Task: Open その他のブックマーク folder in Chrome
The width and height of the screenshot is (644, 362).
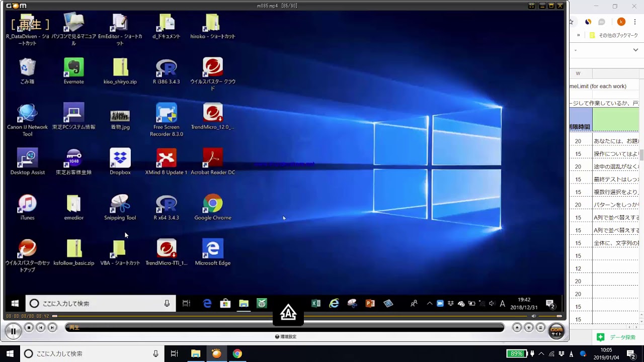Action: coord(614,36)
